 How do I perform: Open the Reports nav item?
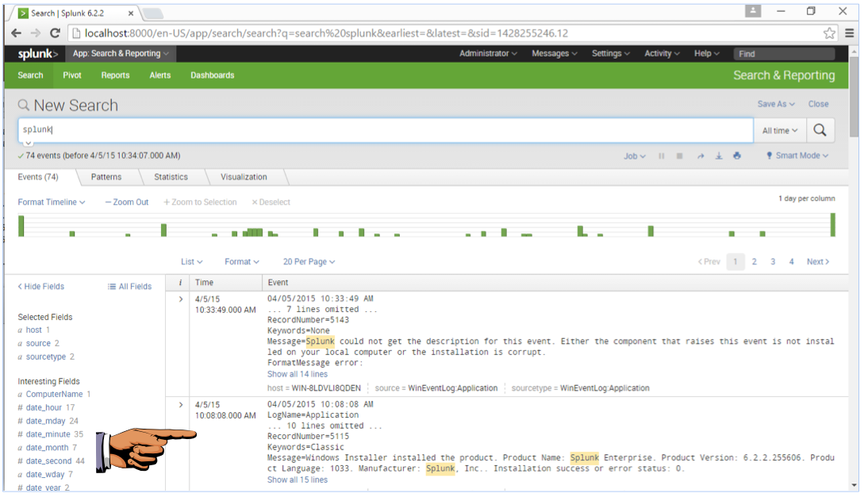tap(115, 75)
